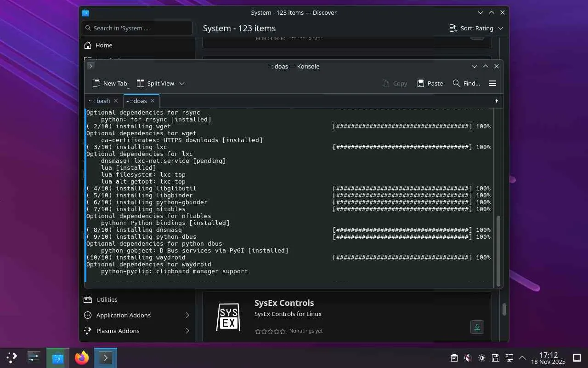Open System Settings from the taskbar
The width and height of the screenshot is (588, 368).
34,357
